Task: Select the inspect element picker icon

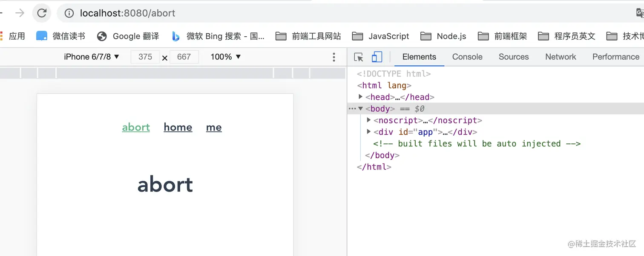Action: pyautogui.click(x=359, y=57)
